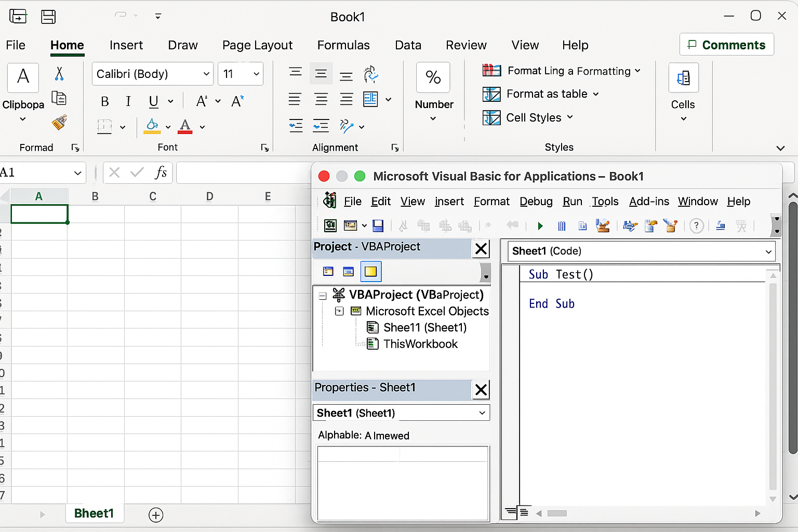Click the Merge cells icon

[371, 99]
